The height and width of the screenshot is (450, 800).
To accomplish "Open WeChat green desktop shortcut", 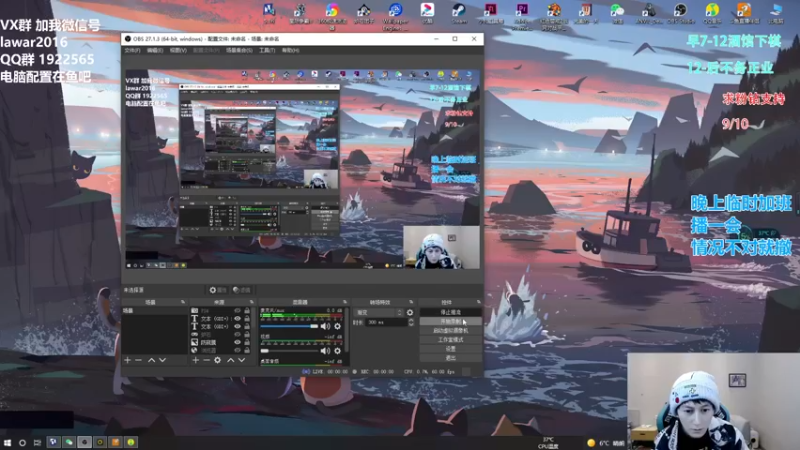I will pos(617,14).
